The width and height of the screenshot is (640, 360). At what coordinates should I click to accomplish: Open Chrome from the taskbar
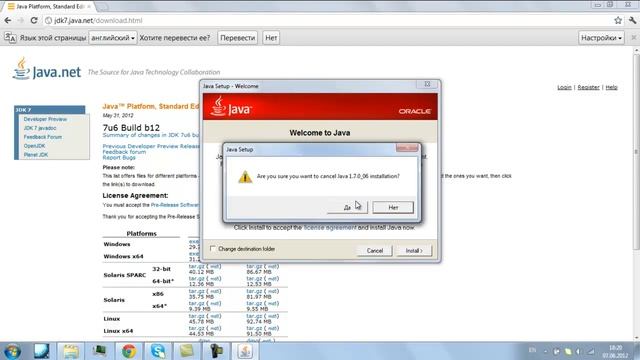(x=129, y=351)
